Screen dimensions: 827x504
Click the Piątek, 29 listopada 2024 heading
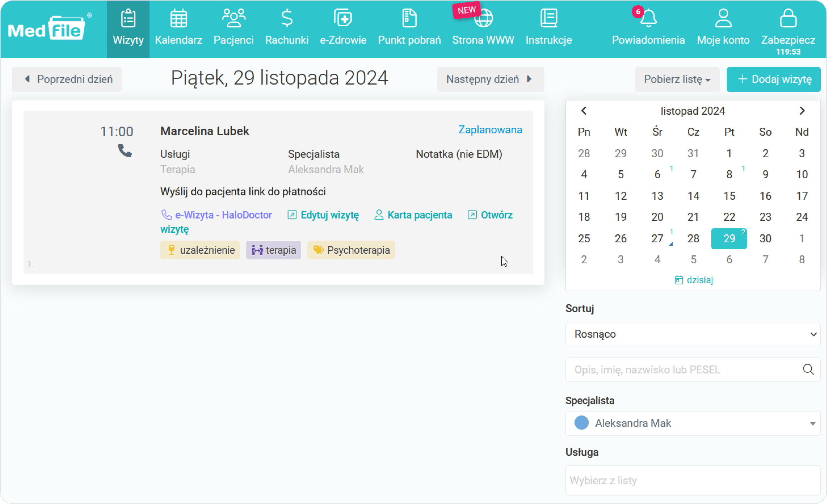[x=280, y=78]
